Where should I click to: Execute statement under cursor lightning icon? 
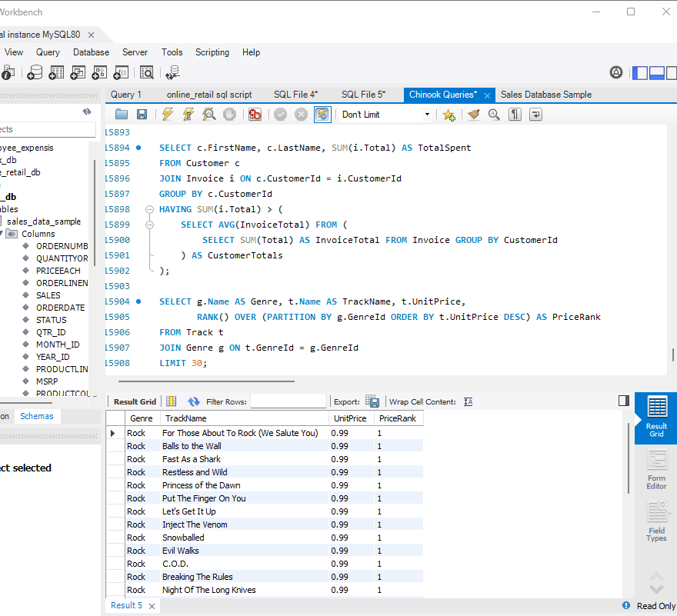[188, 115]
